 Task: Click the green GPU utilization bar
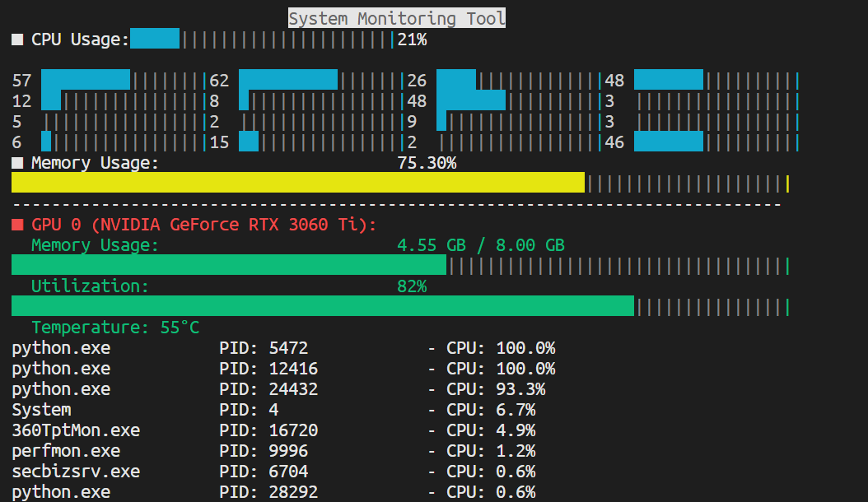coord(322,306)
